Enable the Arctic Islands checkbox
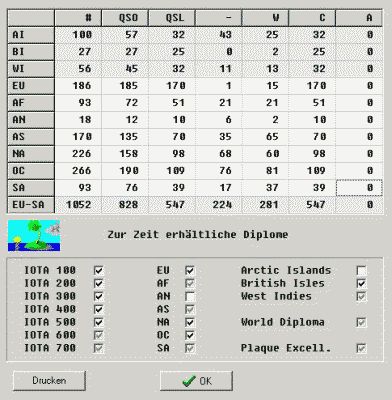 [361, 270]
